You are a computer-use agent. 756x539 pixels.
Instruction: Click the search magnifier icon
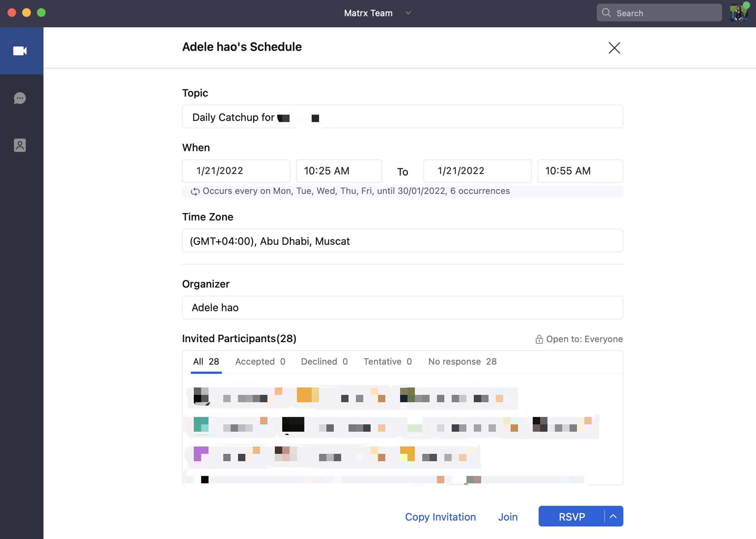[606, 13]
